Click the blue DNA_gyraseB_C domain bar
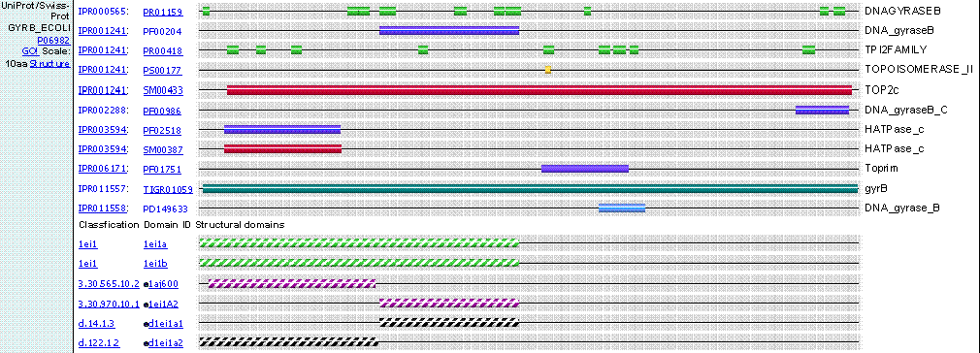The width and height of the screenshot is (980, 353). tap(823, 110)
